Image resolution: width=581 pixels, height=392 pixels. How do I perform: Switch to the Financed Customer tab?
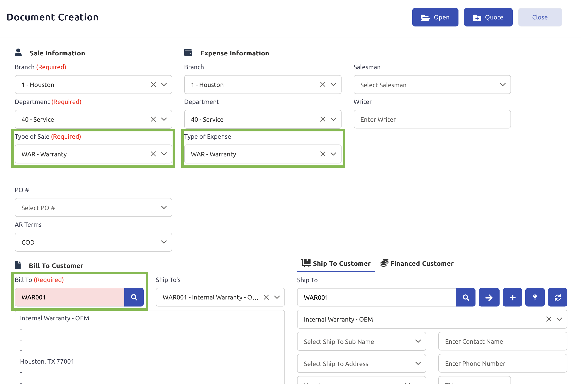tap(417, 263)
